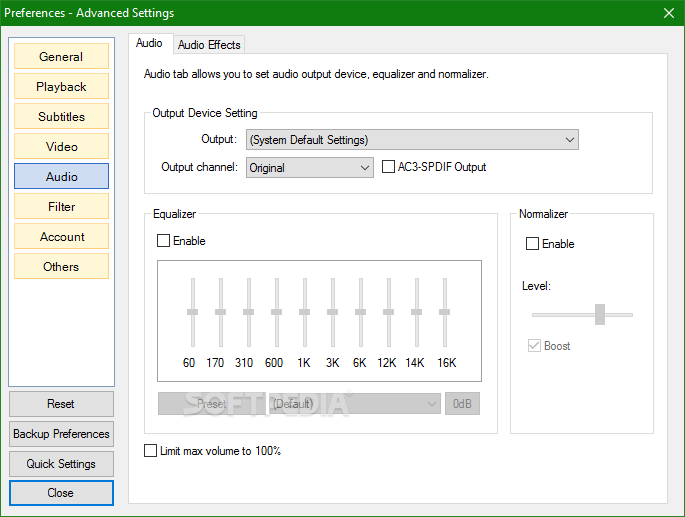The image size is (685, 517).
Task: Click the 1K equalizer slider handle
Action: tap(304, 312)
